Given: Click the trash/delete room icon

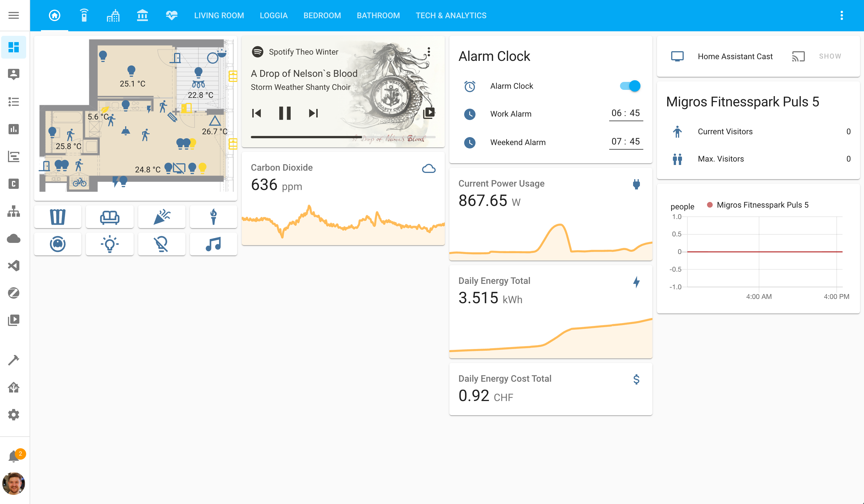Looking at the screenshot, I should tap(58, 217).
